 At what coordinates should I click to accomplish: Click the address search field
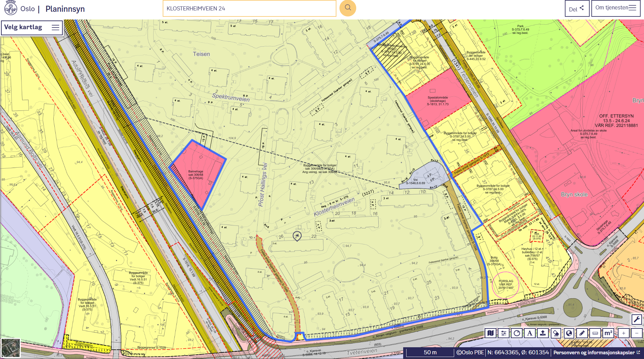(249, 8)
